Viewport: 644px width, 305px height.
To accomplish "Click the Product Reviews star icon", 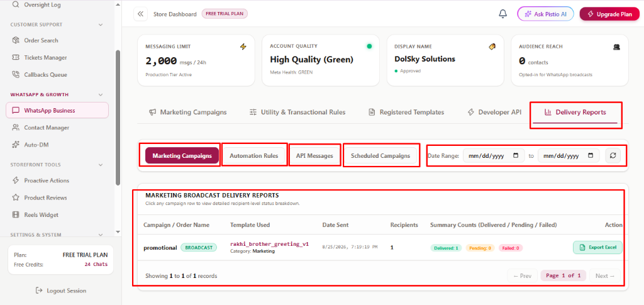I will click(x=16, y=198).
